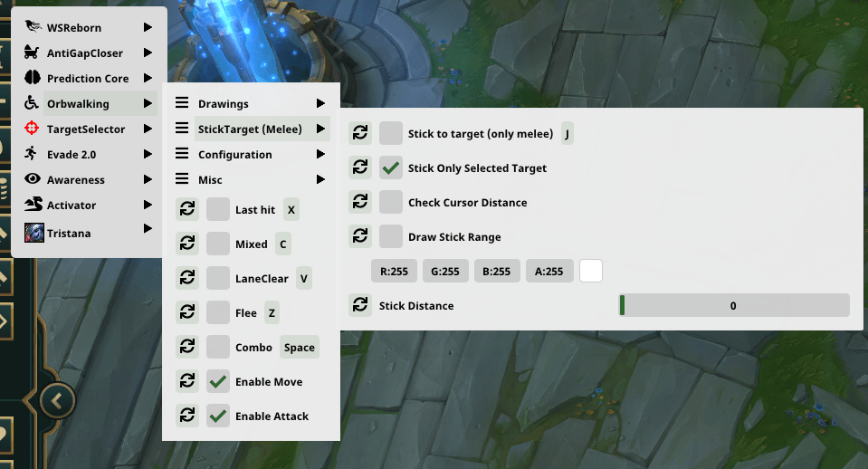Click the Evade 2.0 running figure icon
868x469 pixels.
(31, 153)
